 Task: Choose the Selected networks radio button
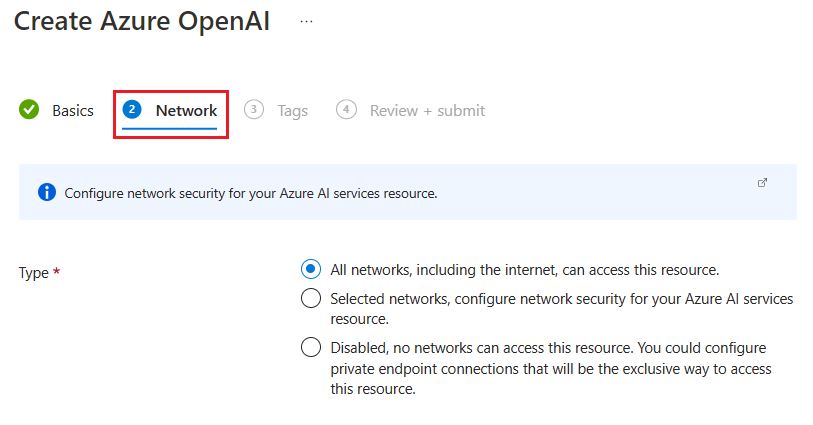(311, 298)
